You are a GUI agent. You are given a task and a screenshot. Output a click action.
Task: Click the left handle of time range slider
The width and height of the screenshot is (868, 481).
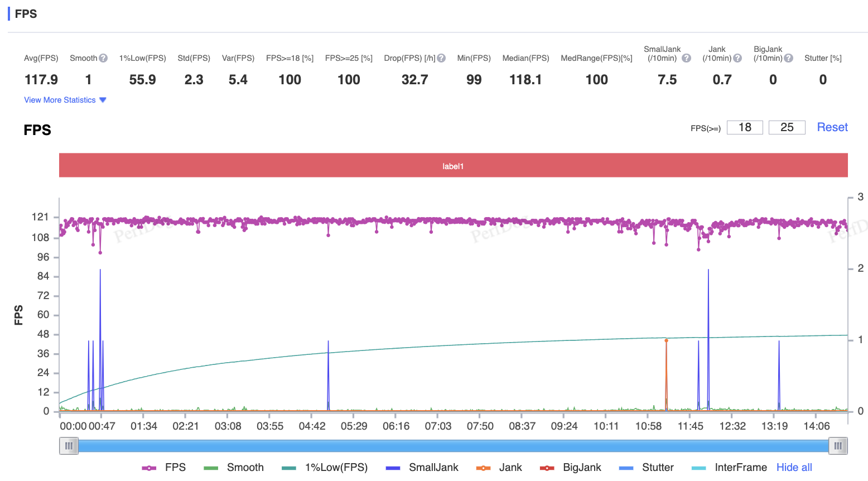69,446
